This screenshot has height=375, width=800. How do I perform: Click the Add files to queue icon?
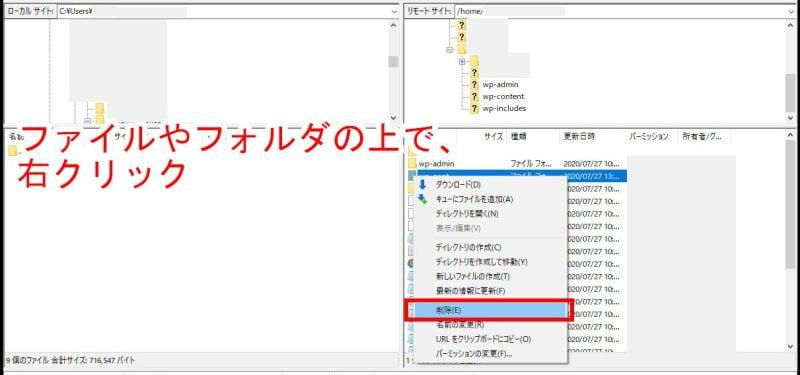tap(422, 199)
